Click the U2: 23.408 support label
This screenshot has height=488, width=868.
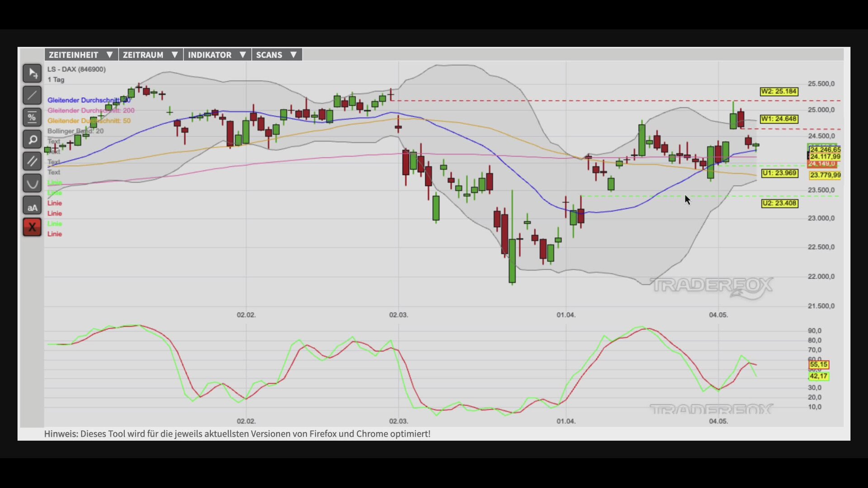[779, 203]
